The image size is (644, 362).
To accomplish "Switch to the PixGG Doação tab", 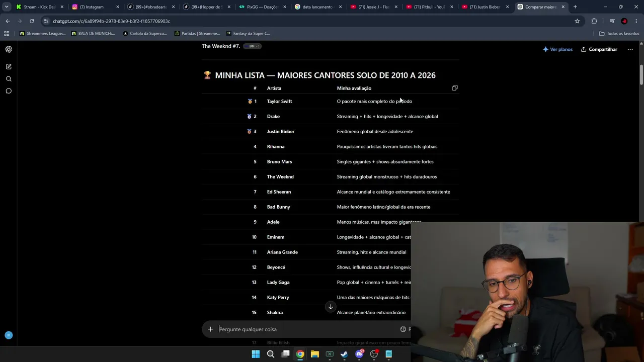I will click(x=261, y=7).
